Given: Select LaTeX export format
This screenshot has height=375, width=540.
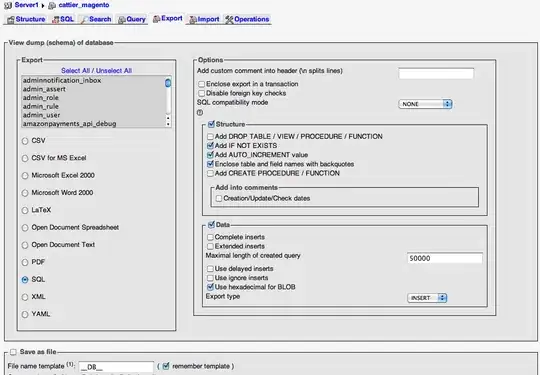Looking at the screenshot, I should (x=25, y=210).
